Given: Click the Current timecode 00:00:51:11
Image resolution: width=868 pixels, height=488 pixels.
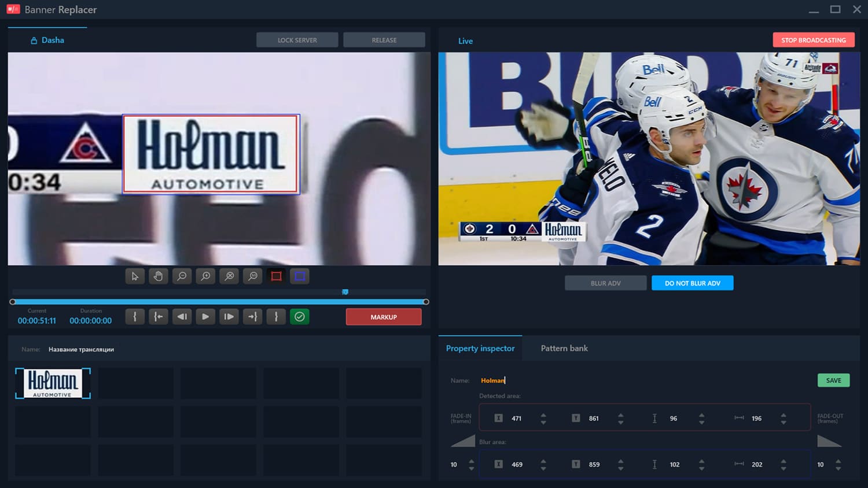Looking at the screenshot, I should pyautogui.click(x=37, y=321).
